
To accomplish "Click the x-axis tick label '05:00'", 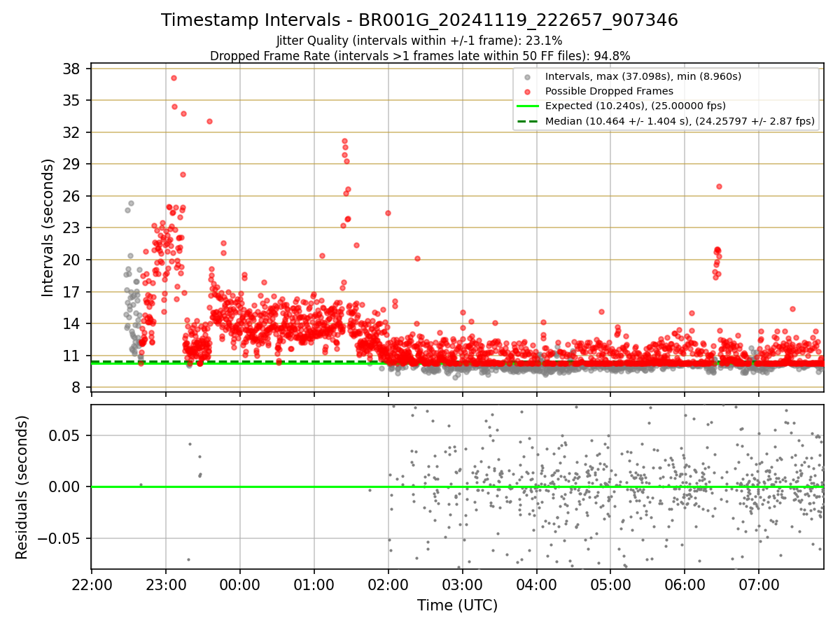I will click(x=610, y=584).
